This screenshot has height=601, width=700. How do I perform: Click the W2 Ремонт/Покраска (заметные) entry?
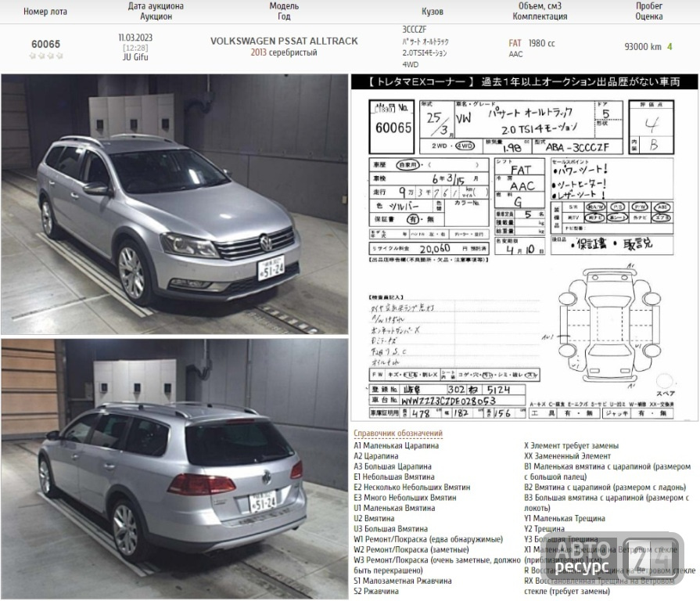411,549
